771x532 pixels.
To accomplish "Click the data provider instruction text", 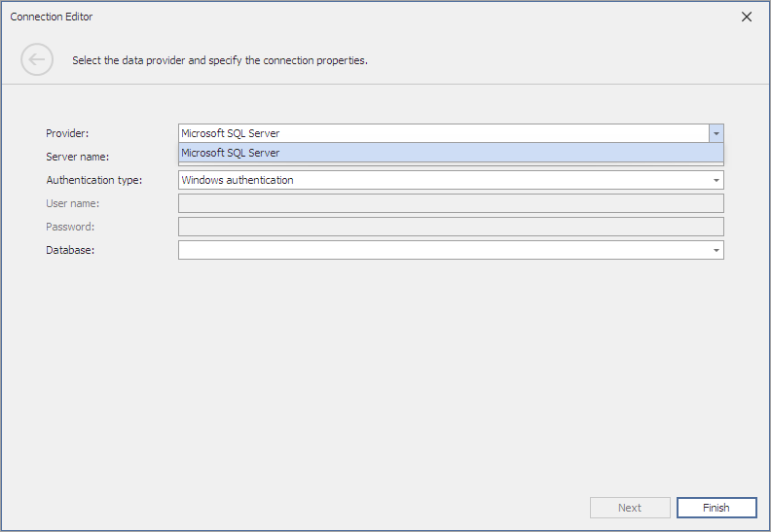I will coord(220,60).
